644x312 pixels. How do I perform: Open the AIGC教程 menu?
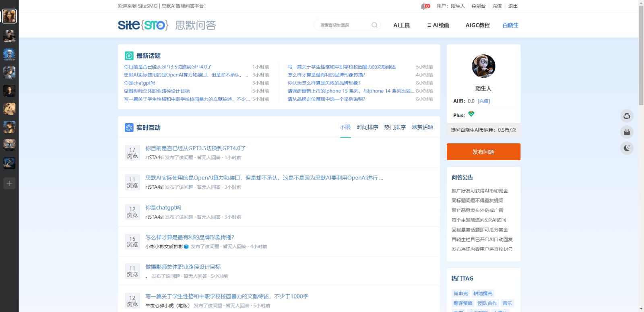click(478, 25)
